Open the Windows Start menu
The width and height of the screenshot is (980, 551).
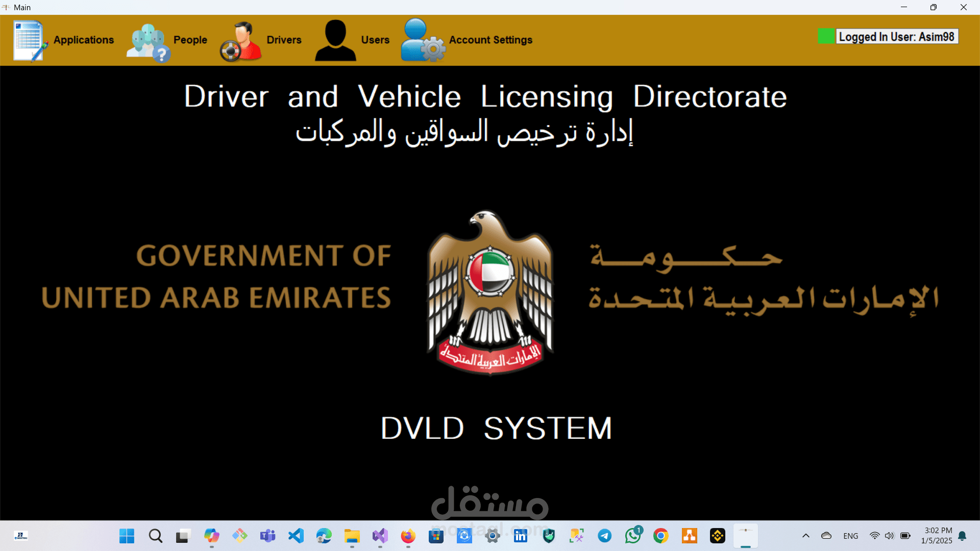click(x=127, y=536)
